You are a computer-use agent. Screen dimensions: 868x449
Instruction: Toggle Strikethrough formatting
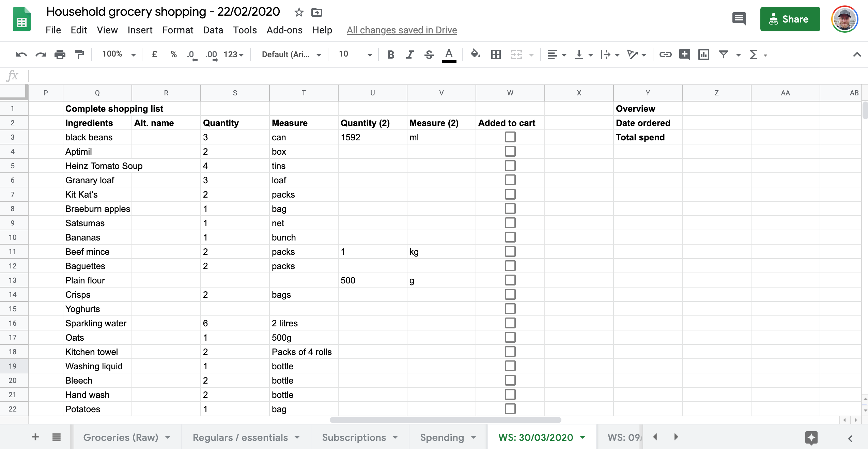coord(429,55)
